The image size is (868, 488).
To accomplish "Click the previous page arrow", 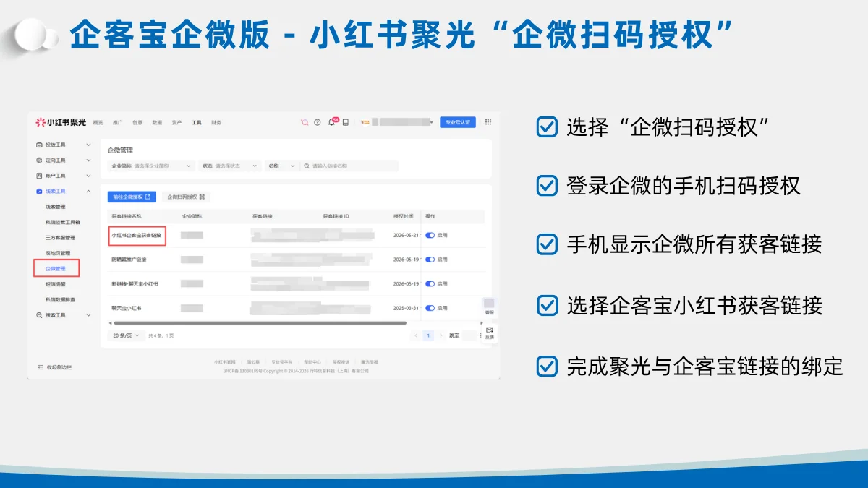I will click(x=416, y=335).
